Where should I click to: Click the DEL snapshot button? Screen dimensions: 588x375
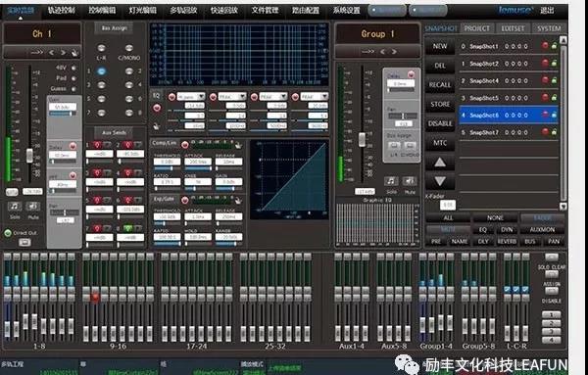click(x=440, y=66)
